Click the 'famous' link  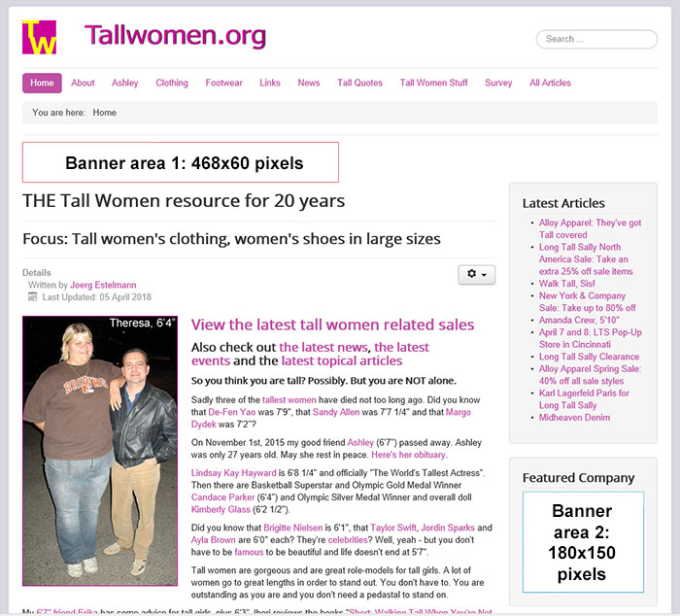point(249,552)
